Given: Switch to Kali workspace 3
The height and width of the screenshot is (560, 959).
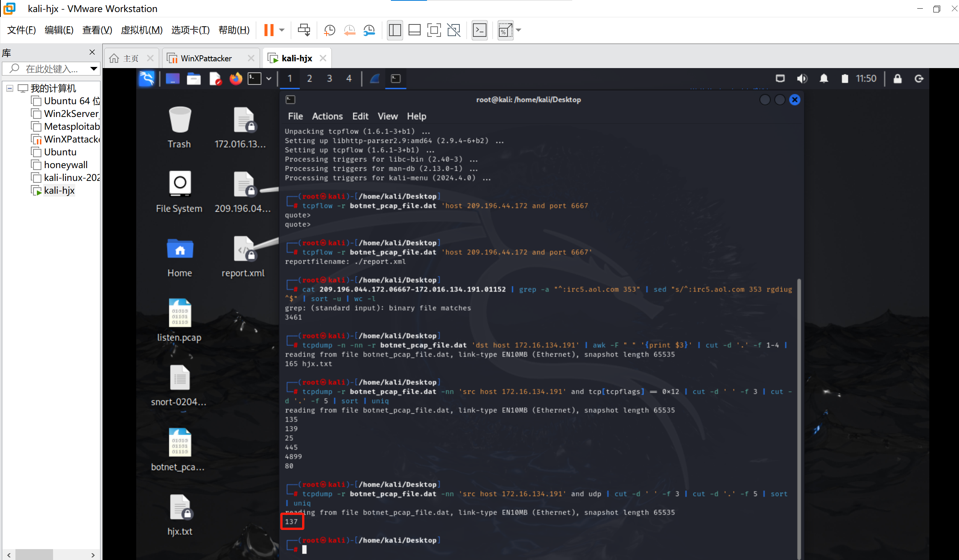Looking at the screenshot, I should tap(329, 79).
